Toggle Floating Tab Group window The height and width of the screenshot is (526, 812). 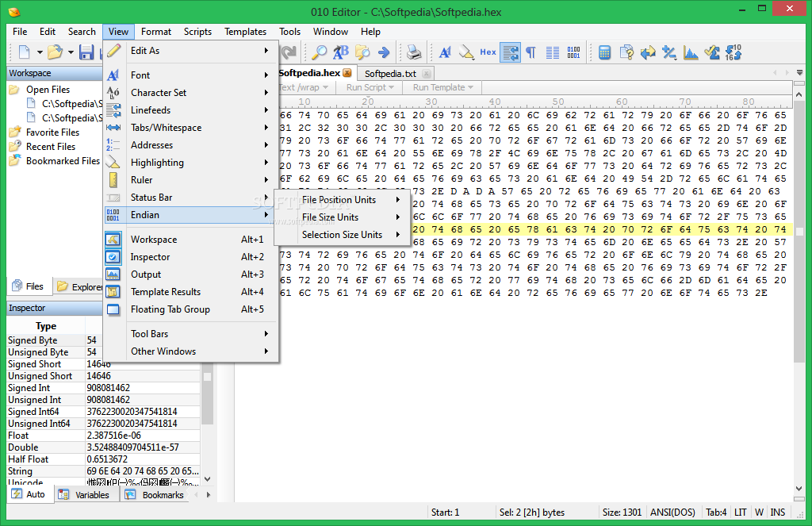tap(191, 309)
